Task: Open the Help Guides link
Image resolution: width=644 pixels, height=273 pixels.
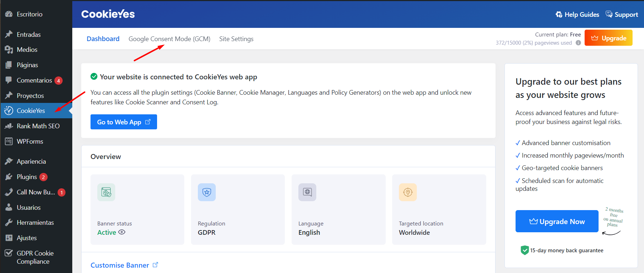Action: [577, 15]
